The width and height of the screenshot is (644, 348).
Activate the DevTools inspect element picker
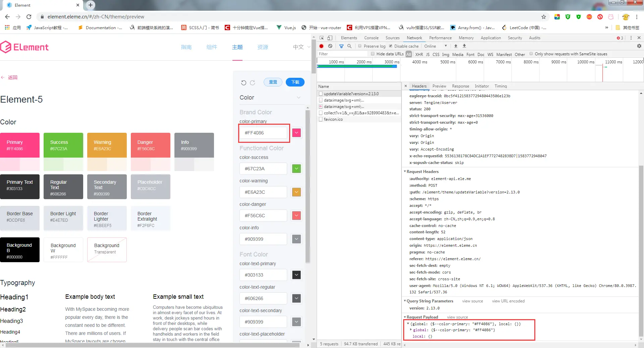pyautogui.click(x=322, y=38)
